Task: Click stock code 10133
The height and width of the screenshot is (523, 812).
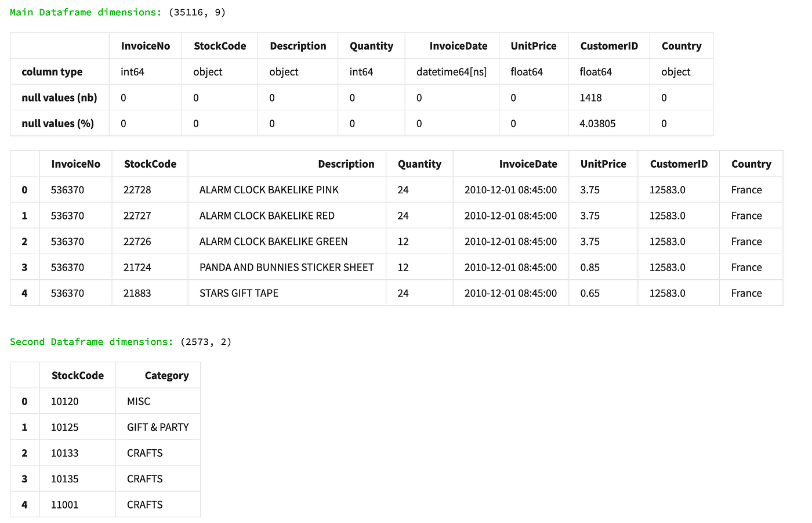Action: pyautogui.click(x=65, y=453)
